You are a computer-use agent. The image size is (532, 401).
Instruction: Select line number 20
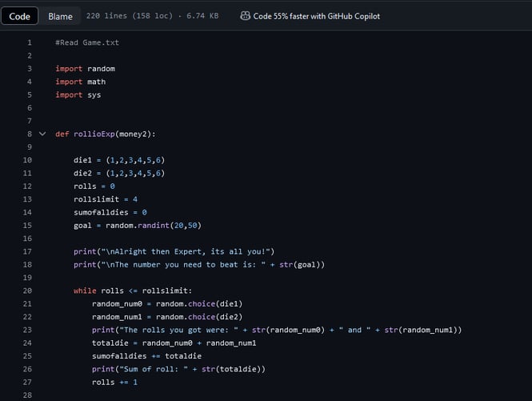[x=27, y=291]
